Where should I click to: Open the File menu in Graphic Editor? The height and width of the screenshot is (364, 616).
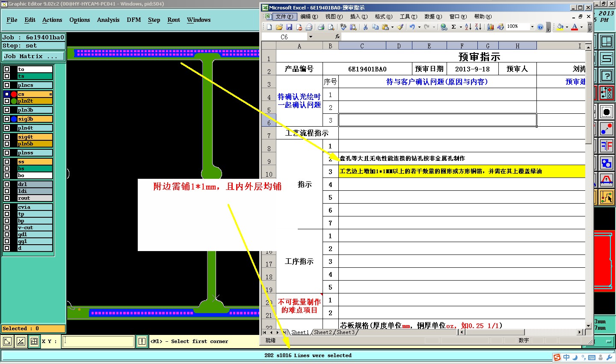pyautogui.click(x=12, y=20)
